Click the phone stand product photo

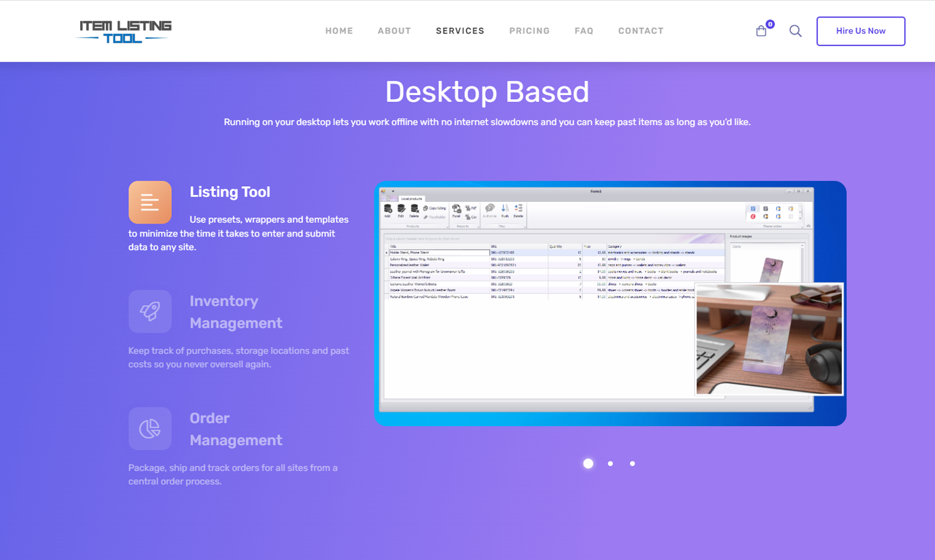pyautogui.click(x=769, y=339)
